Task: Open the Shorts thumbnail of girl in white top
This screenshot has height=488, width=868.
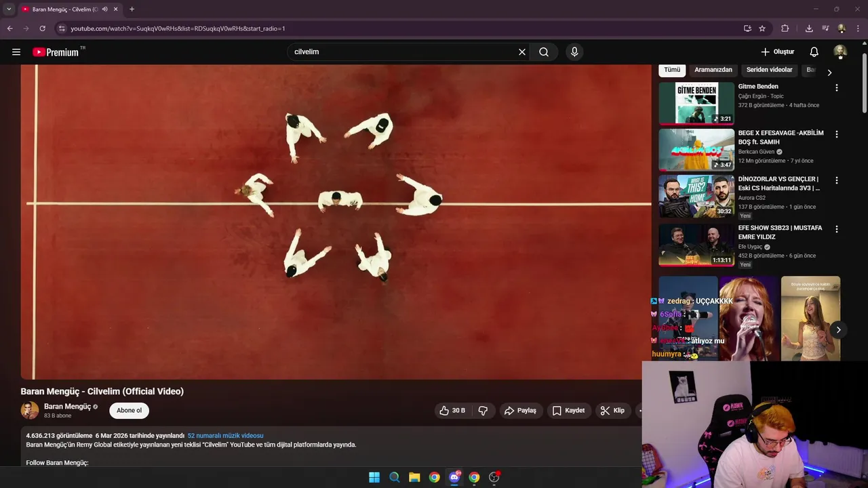Action: click(x=810, y=318)
